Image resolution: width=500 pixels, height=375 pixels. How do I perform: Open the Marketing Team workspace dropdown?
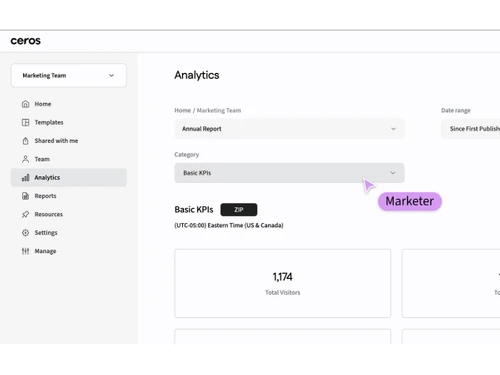click(69, 76)
